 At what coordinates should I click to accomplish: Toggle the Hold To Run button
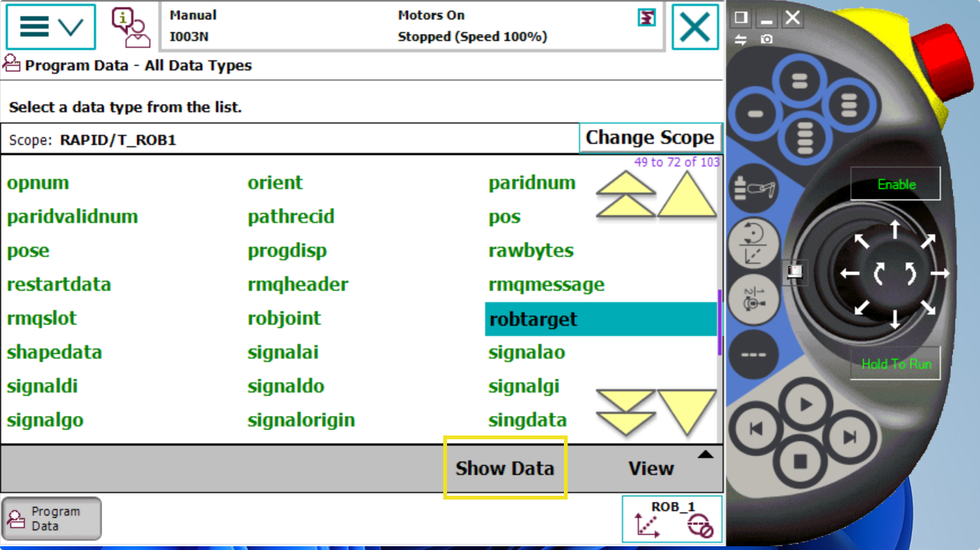[x=896, y=364]
